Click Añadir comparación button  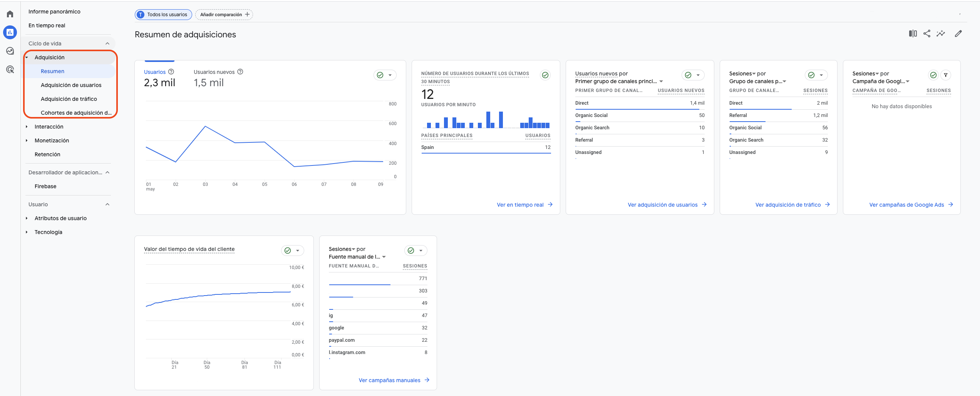coord(224,15)
